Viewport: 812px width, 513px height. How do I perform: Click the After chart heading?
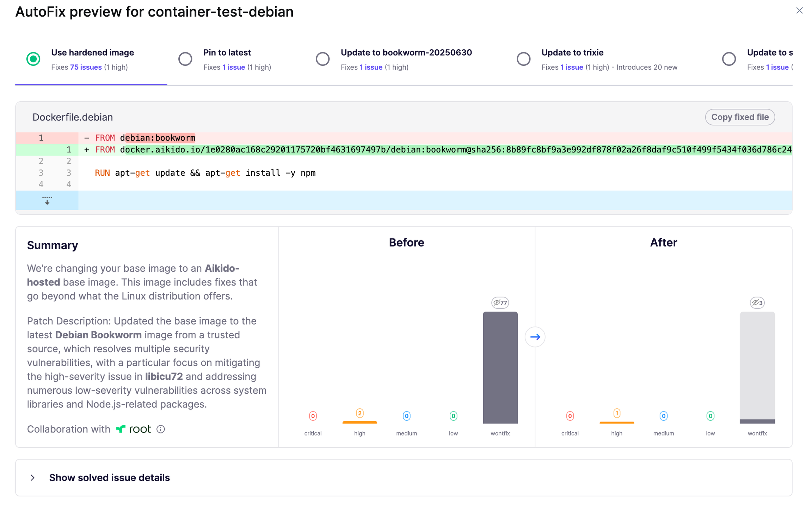tap(664, 243)
